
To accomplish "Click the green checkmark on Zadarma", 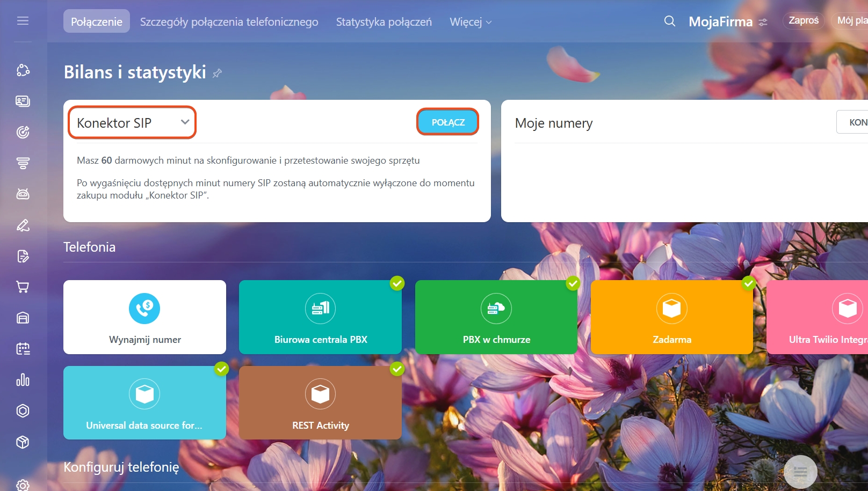I will coord(749,283).
